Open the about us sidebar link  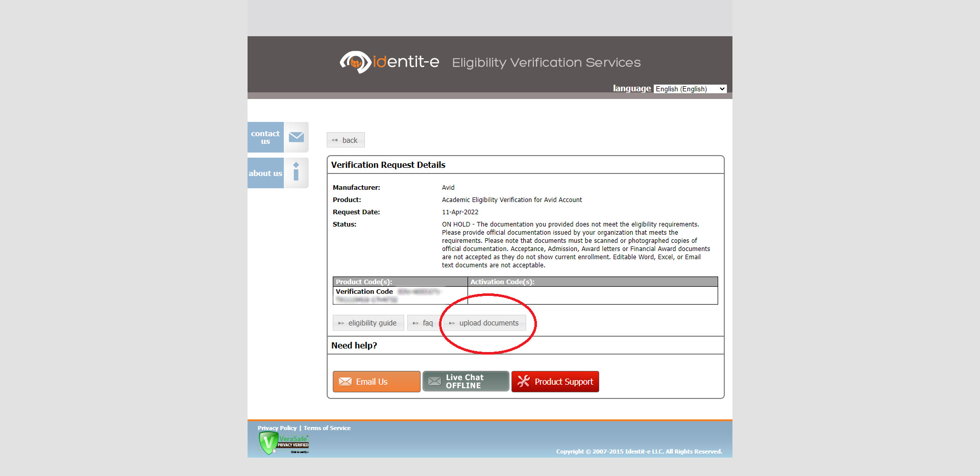pyautogui.click(x=265, y=173)
